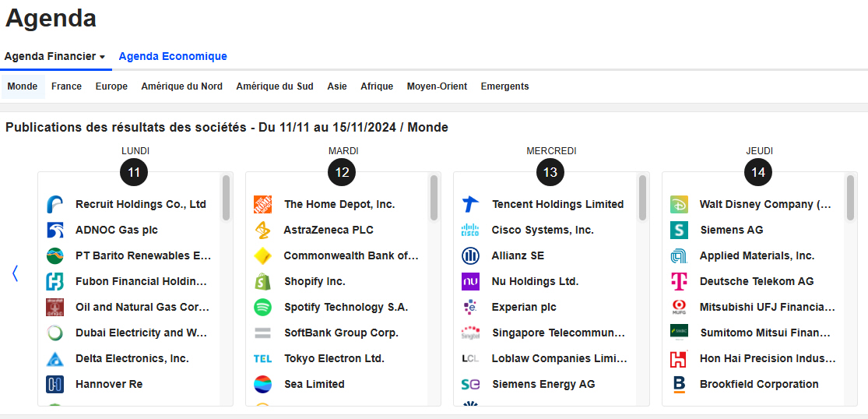Click the Walt Disney Company logo icon

pyautogui.click(x=679, y=205)
